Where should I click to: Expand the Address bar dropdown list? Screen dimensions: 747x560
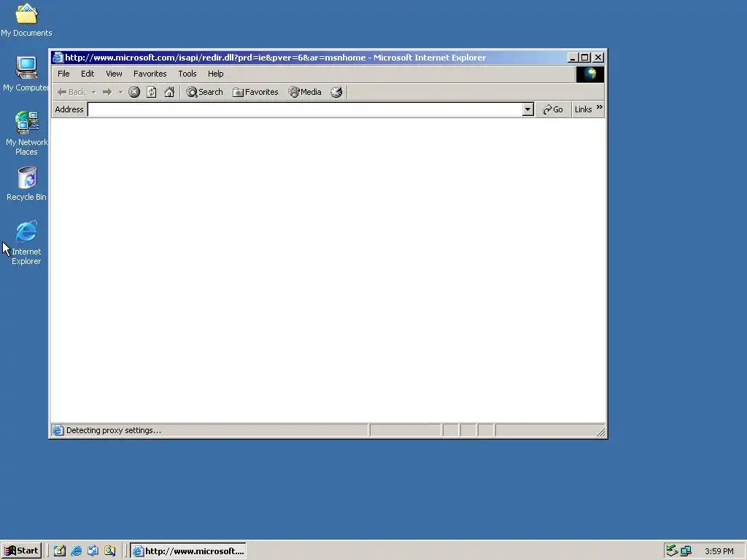point(527,109)
